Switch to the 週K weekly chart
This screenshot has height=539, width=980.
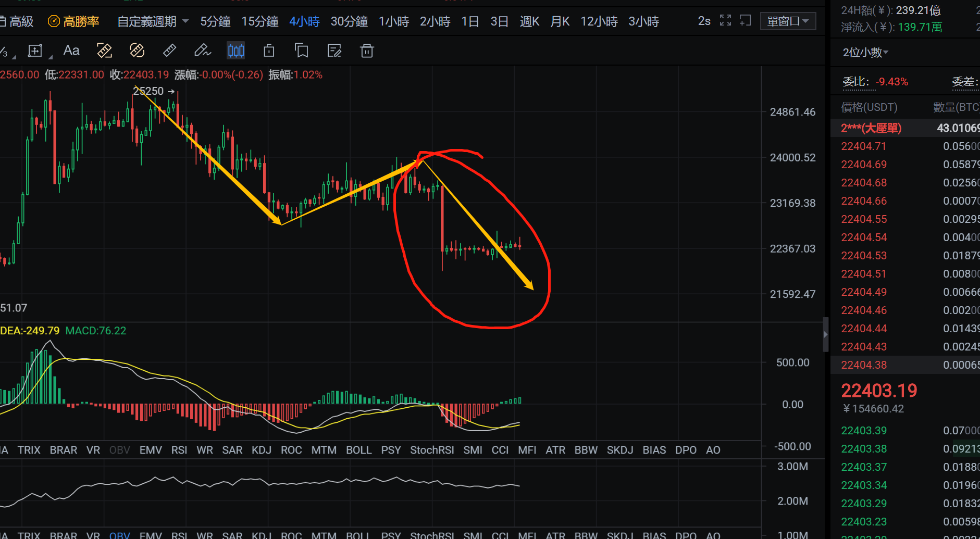[529, 21]
